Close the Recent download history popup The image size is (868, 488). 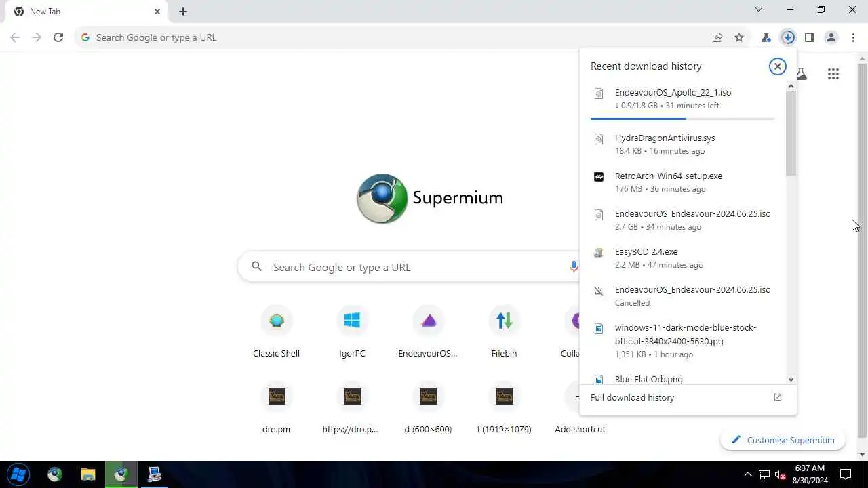pos(778,66)
